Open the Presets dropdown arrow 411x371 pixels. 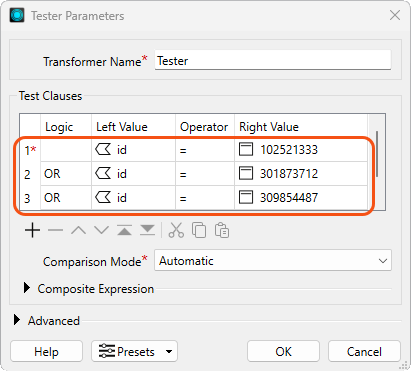(169, 351)
